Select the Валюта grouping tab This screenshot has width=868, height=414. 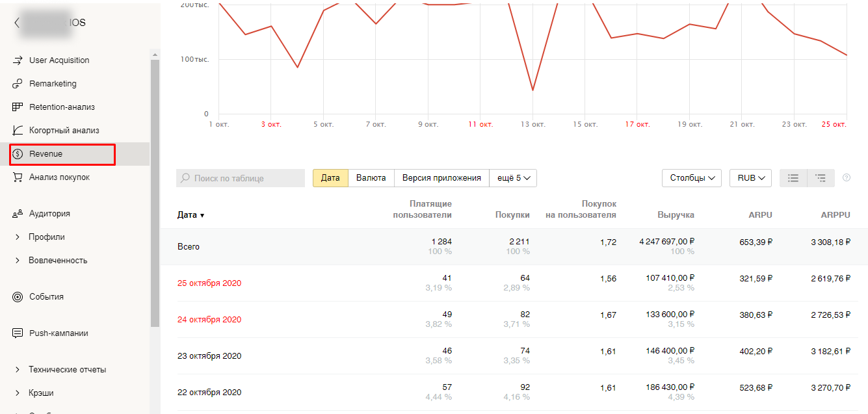tap(371, 178)
